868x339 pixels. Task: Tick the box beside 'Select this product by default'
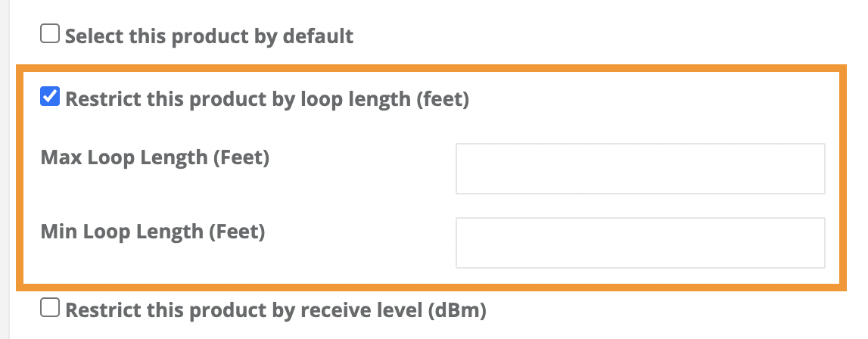coord(50,35)
